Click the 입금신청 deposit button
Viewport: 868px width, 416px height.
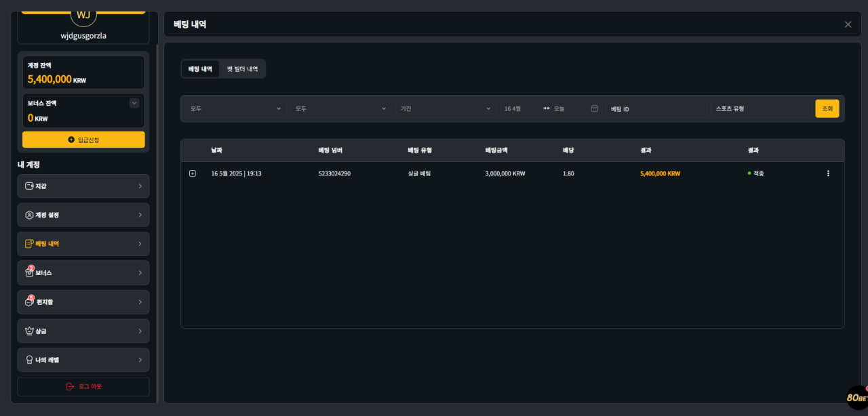pyautogui.click(x=83, y=140)
